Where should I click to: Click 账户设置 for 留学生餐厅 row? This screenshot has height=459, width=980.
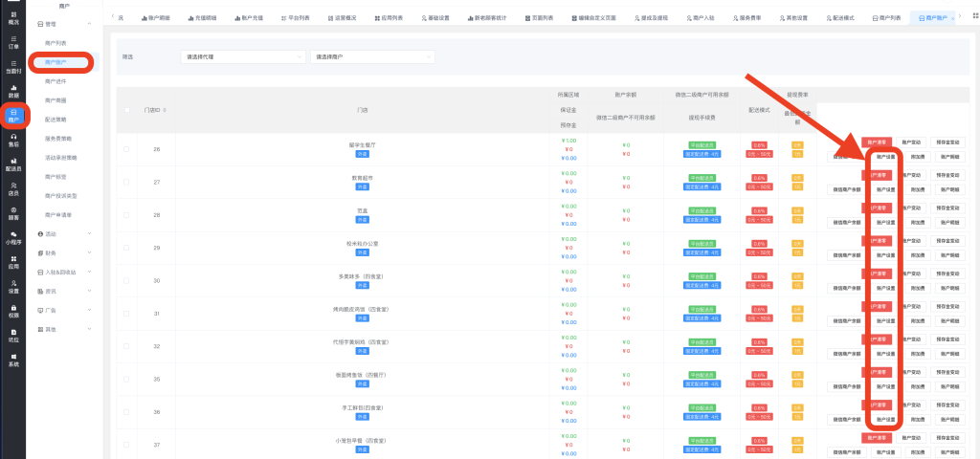(885, 156)
